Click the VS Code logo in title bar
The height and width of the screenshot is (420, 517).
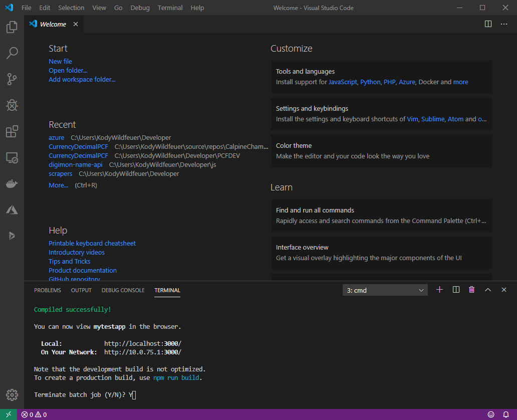pyautogui.click(x=9, y=7)
